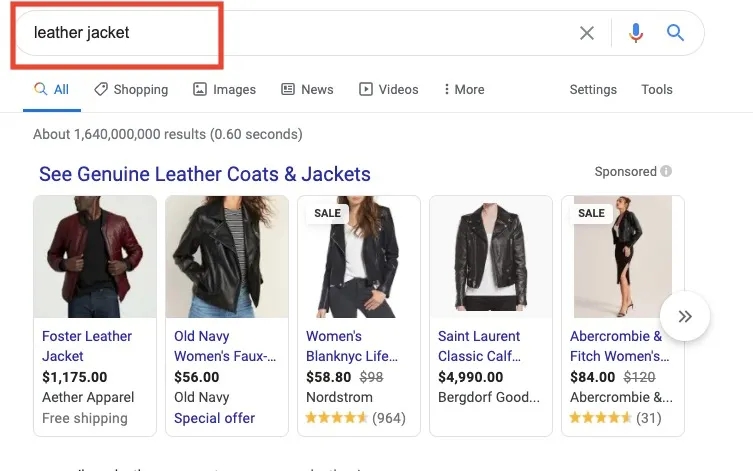Click the News tab newspaper icon
753x471 pixels.
pyautogui.click(x=288, y=89)
